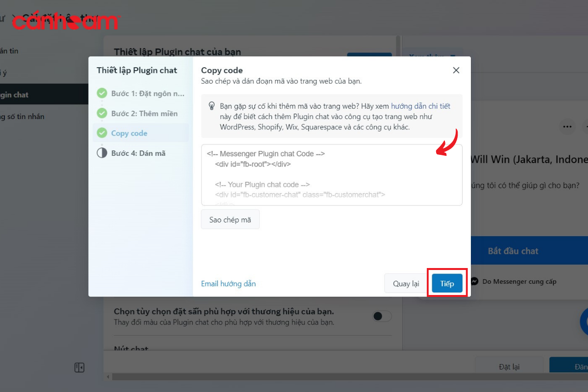Screen dimensions: 588x392
Task: Click the Bước 1 green checkmark icon
Action: [x=102, y=93]
